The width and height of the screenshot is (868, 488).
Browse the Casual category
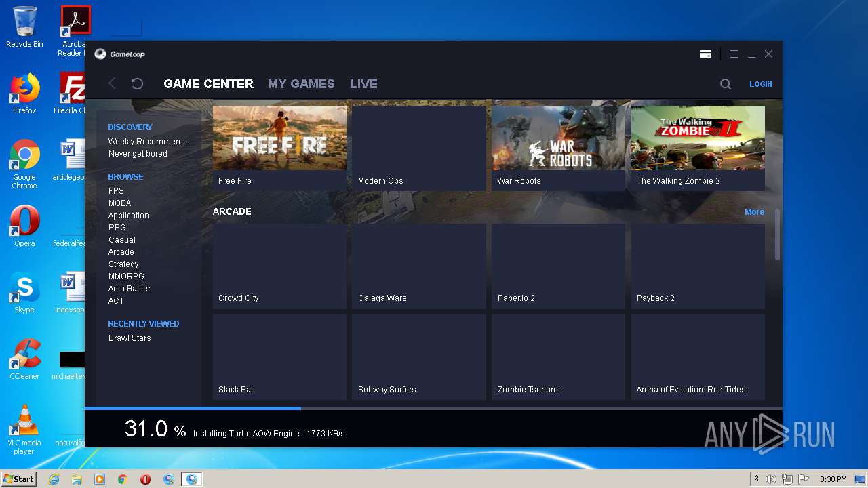tap(121, 240)
